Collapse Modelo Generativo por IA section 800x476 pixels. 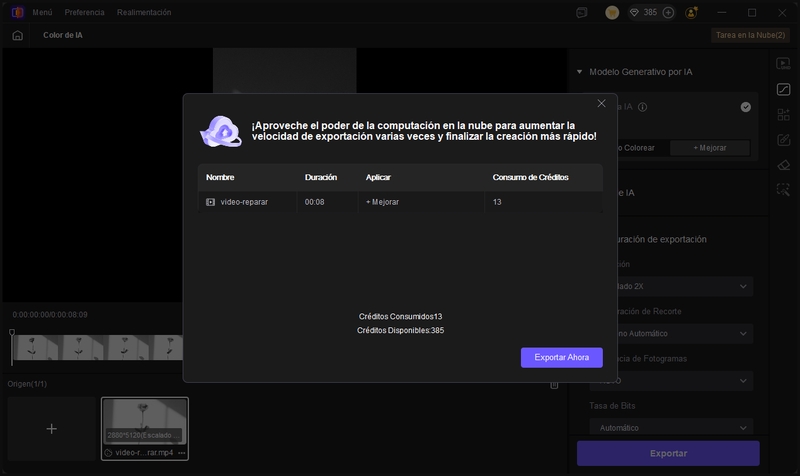point(579,72)
